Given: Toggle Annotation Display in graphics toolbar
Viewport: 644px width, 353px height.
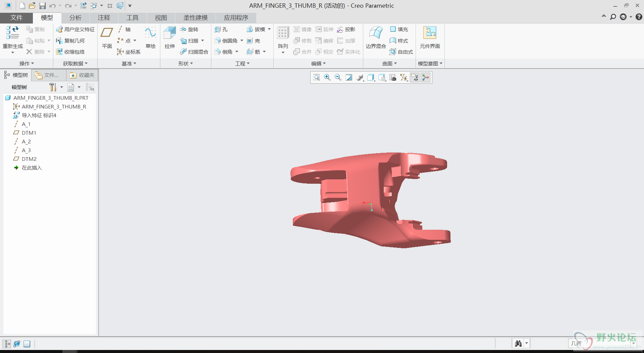Looking at the screenshot, I should [415, 78].
